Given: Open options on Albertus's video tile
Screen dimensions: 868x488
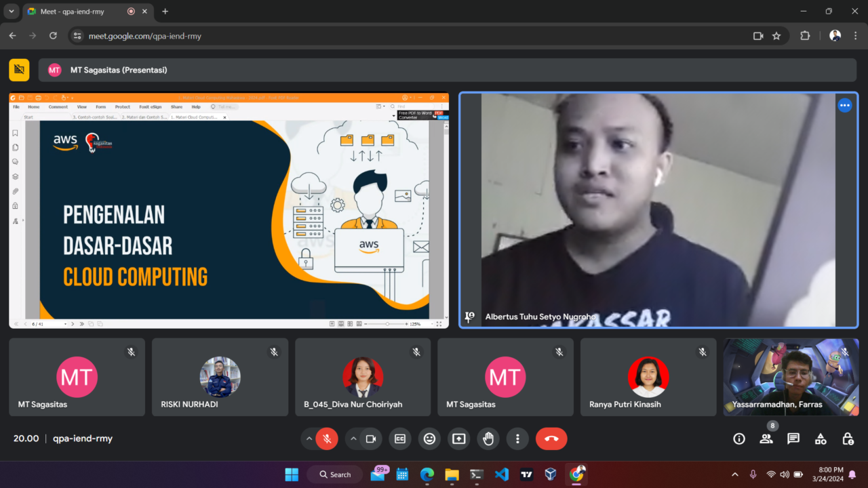Looking at the screenshot, I should (x=844, y=105).
